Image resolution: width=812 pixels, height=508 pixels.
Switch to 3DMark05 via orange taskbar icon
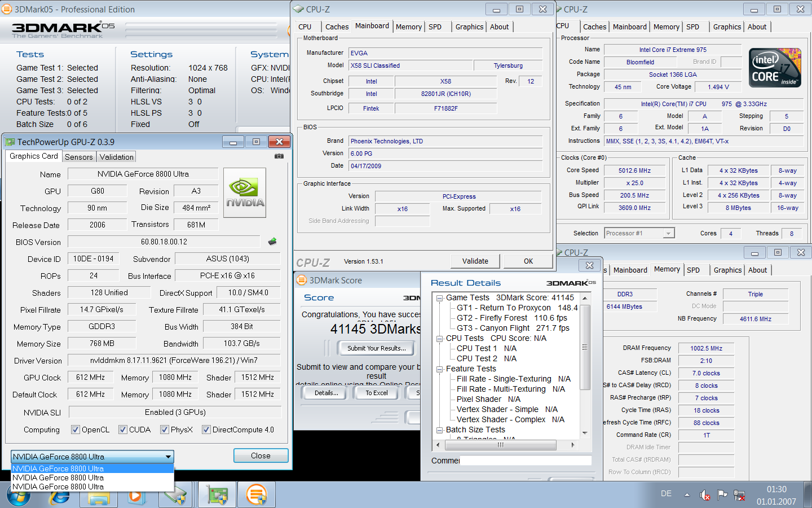[x=257, y=496]
